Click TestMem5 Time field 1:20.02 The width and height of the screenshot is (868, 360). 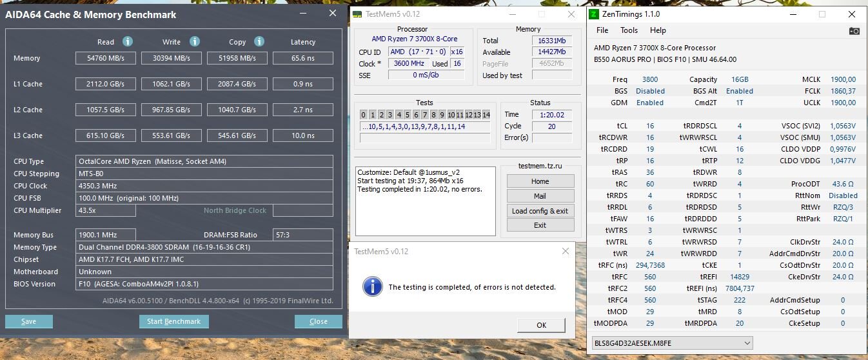552,114
